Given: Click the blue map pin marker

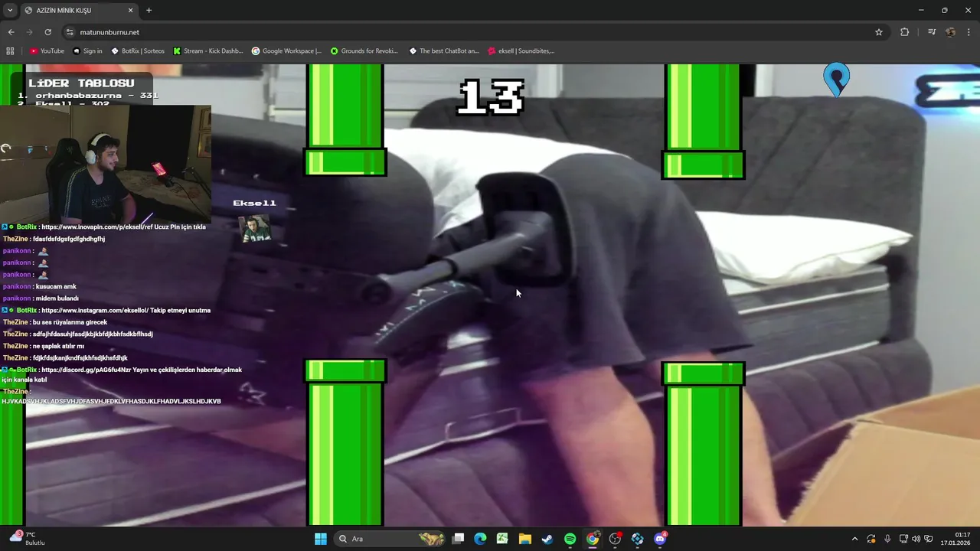Looking at the screenshot, I should point(836,78).
